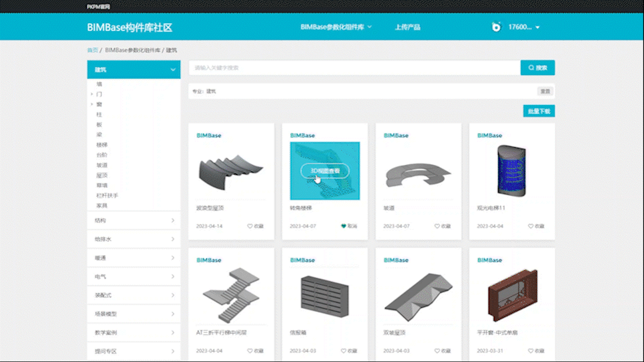This screenshot has height=362, width=644.
Task: Click the 专业: 建筑 filter label
Action: pos(204,92)
